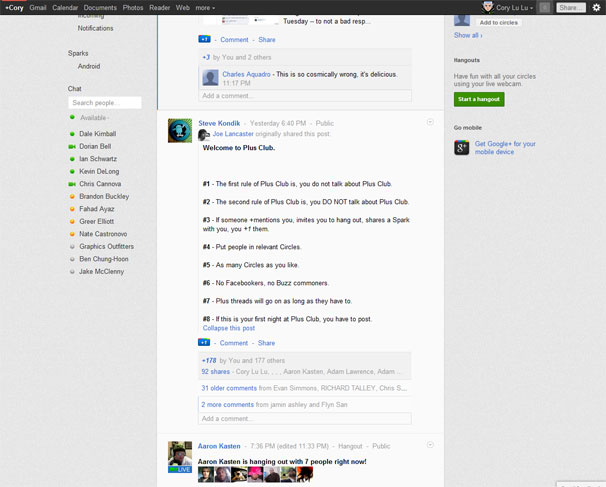Click the Share box in top bar
This screenshot has width=606, height=487.
571,7
